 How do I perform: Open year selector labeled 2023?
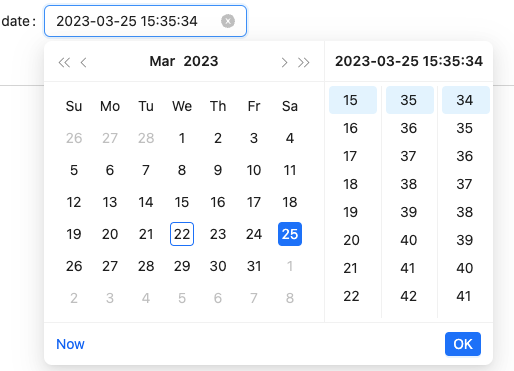[x=201, y=61]
